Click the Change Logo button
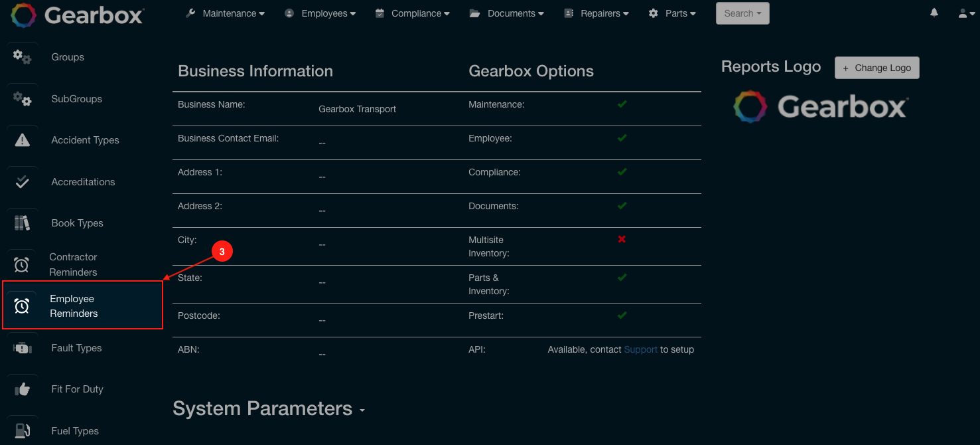Screen dimensions: 980x445 click(876, 68)
